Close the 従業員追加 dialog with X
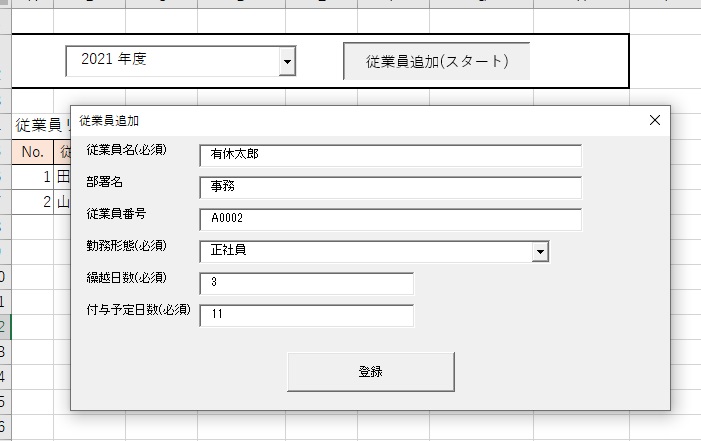This screenshot has width=701, height=441. [x=655, y=120]
